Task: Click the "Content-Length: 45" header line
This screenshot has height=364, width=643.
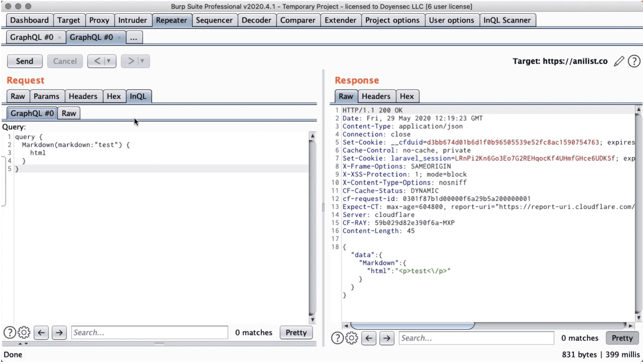Action: click(379, 231)
